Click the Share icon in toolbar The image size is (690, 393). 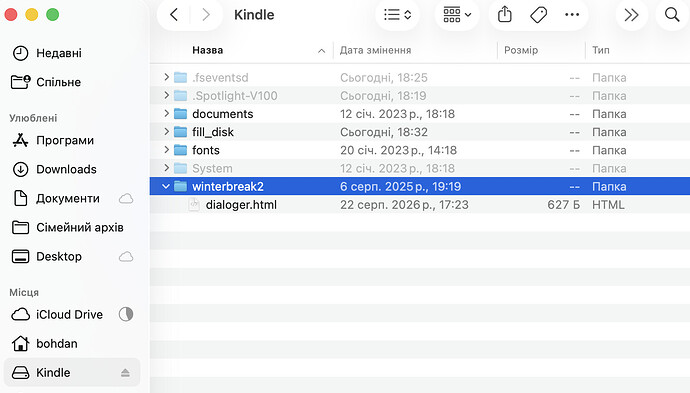coord(505,15)
